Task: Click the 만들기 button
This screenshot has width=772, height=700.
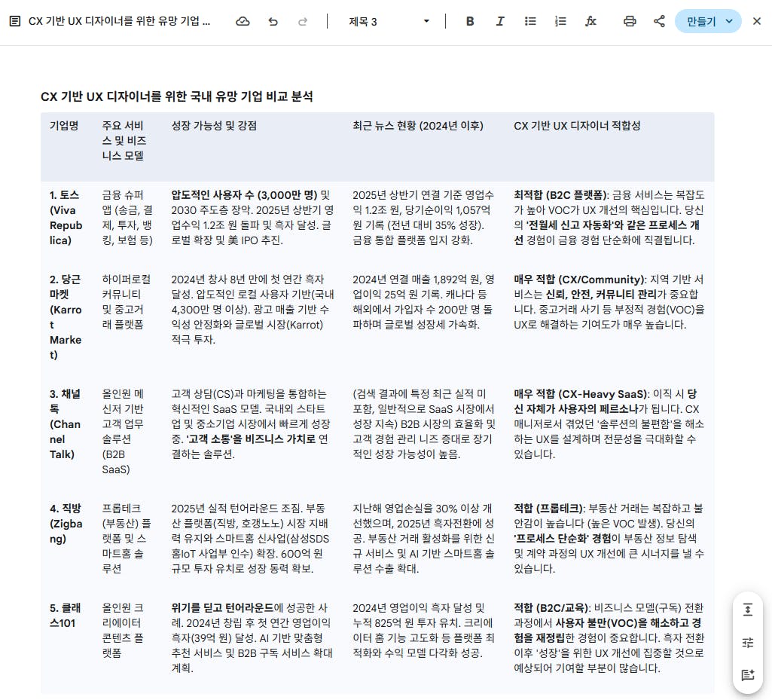Action: point(702,21)
